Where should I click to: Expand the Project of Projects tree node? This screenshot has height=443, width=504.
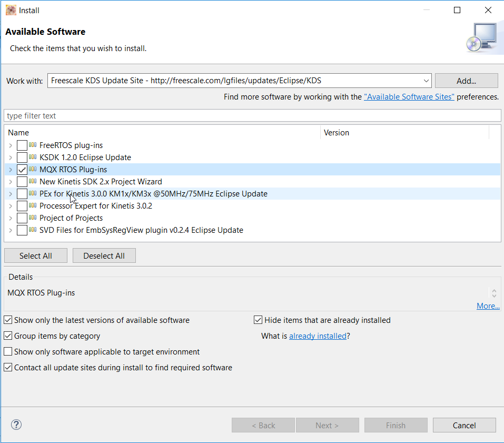tap(11, 218)
